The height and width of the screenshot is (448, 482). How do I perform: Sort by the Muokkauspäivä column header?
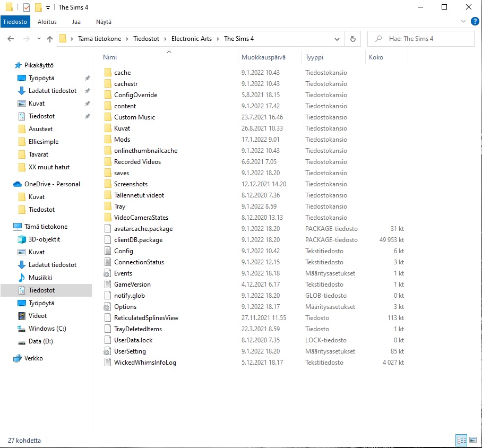(263, 57)
